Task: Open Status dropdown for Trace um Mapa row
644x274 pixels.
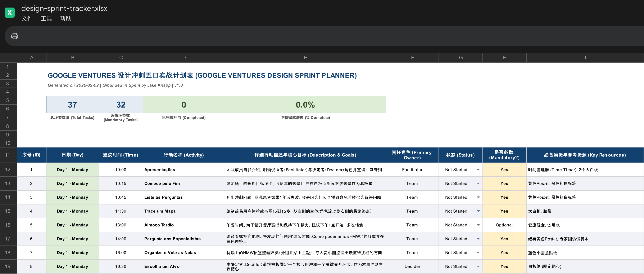Action: pyautogui.click(x=478, y=211)
